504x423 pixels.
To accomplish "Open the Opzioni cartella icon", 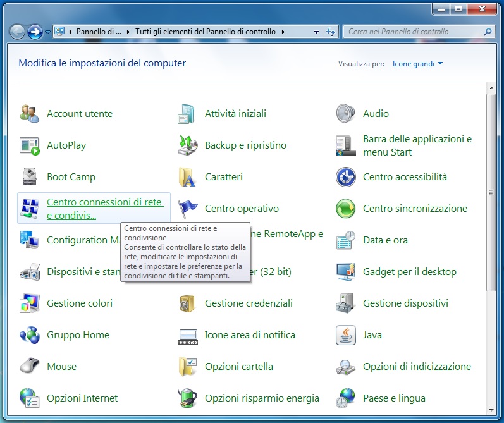I will pos(187,367).
